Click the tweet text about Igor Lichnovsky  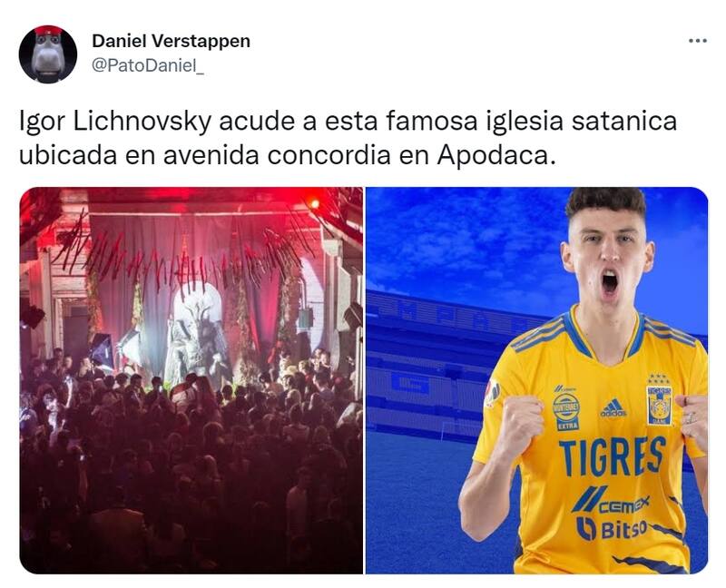point(348,138)
